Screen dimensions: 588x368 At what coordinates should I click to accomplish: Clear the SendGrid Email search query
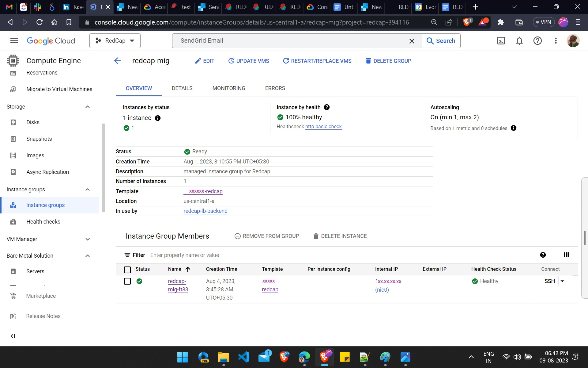412,40
